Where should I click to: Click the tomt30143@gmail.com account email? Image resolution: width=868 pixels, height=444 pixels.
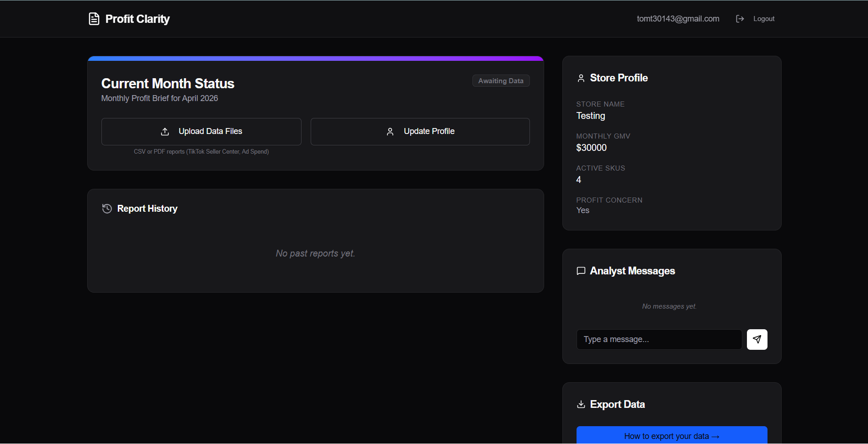tap(678, 19)
